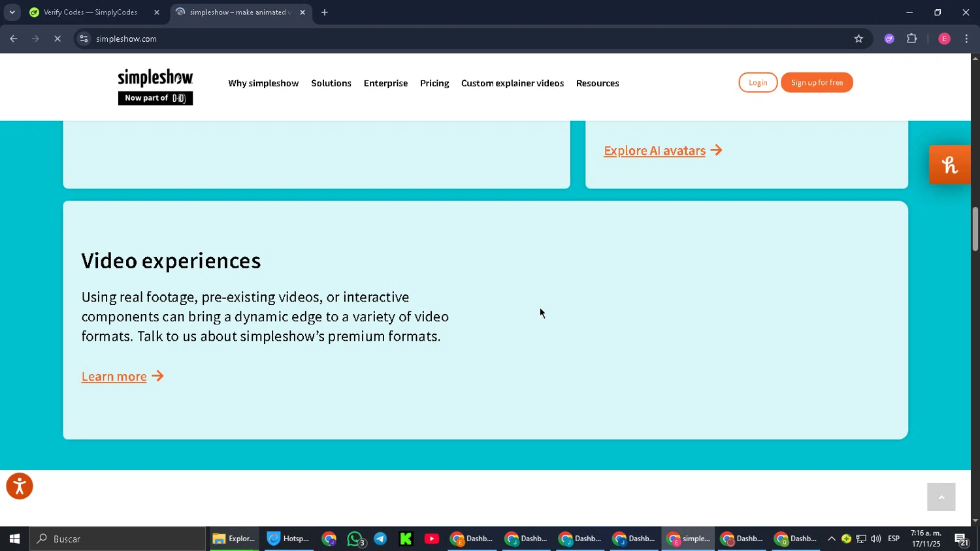This screenshot has height=551, width=980.
Task: Open the Solutions menu
Action: tap(331, 84)
